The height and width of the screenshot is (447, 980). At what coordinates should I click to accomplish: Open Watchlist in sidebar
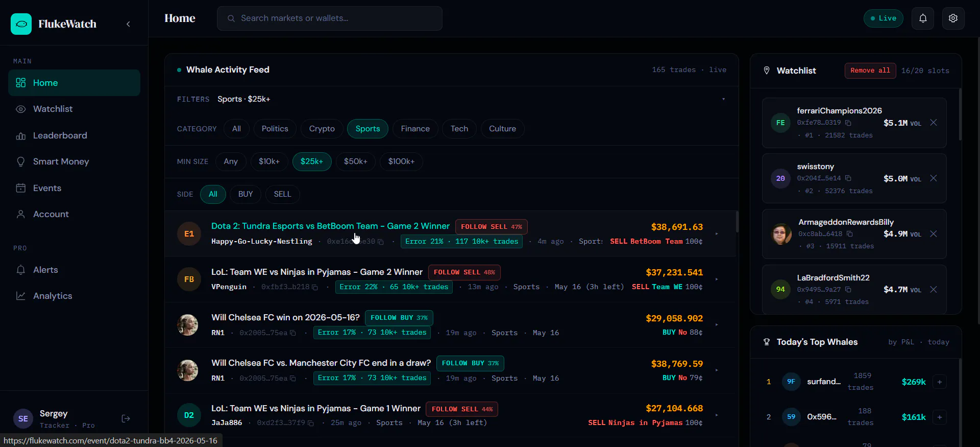click(74, 109)
